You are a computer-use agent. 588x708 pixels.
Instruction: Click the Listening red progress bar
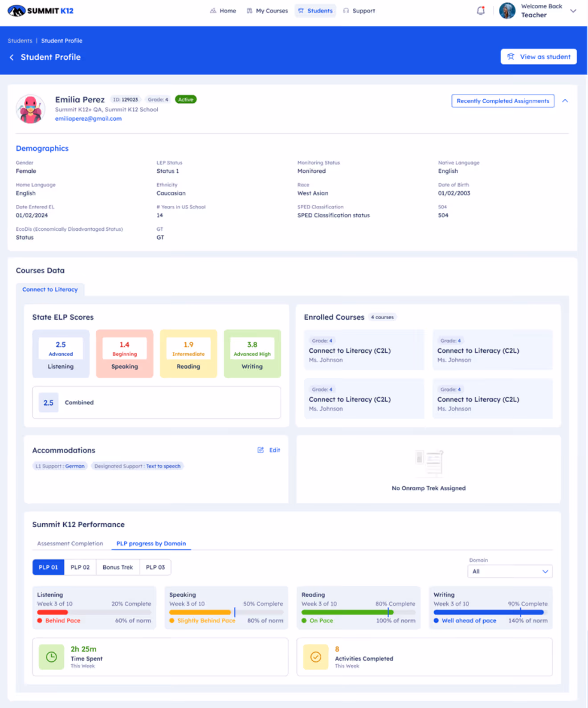tap(52, 612)
